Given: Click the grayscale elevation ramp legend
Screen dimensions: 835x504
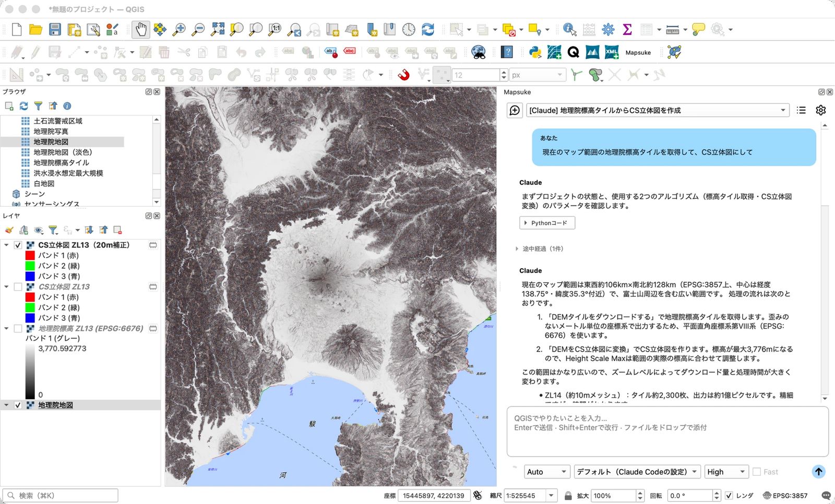Looking at the screenshot, I should click(x=30, y=372).
